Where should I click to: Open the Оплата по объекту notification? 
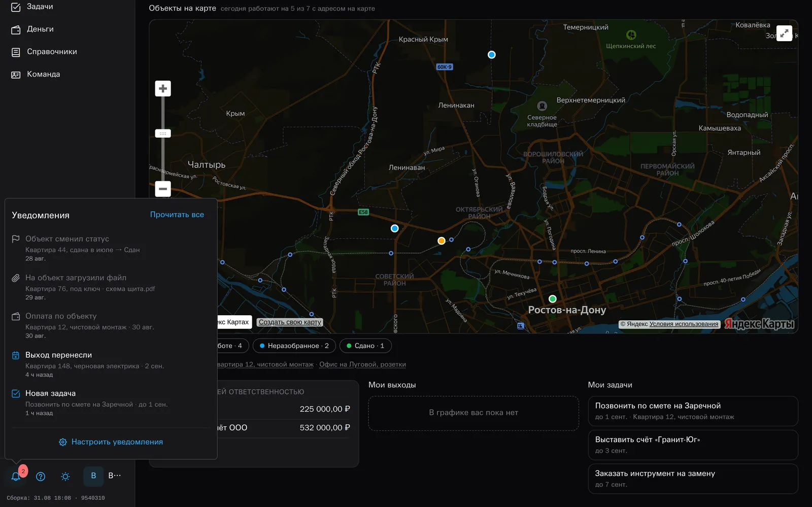111,325
